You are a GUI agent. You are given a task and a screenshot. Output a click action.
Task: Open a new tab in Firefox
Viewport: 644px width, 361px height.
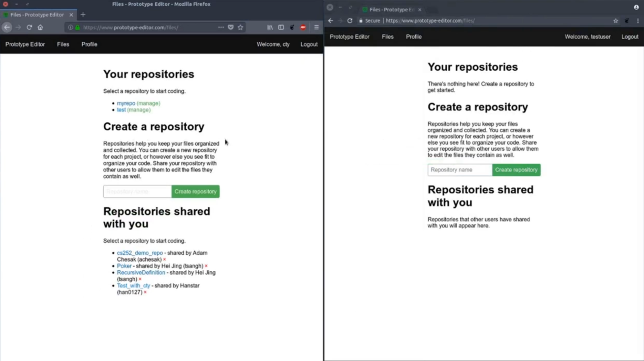83,14
